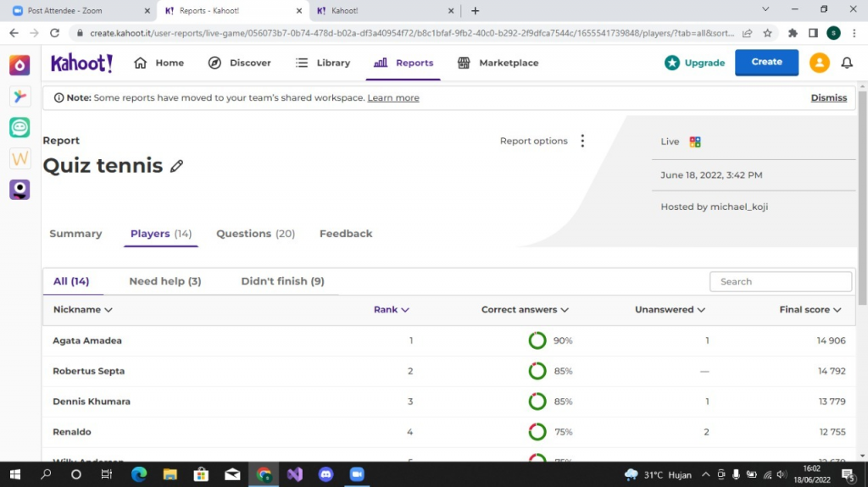
Task: Open Report options three-dot menu
Action: pos(582,141)
